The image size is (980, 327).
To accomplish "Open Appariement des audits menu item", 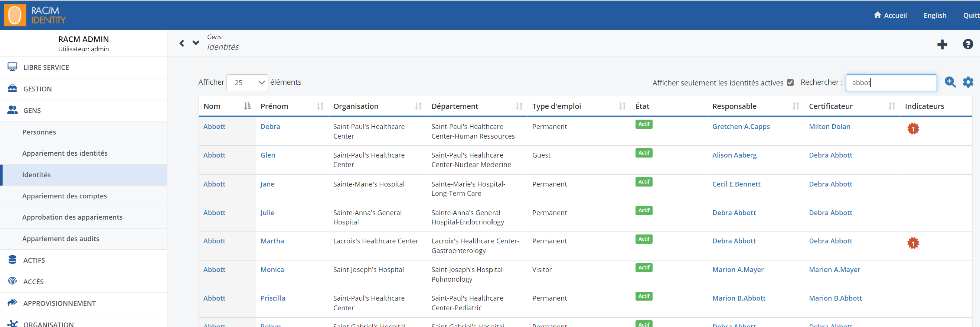I will pyautogui.click(x=83, y=239).
